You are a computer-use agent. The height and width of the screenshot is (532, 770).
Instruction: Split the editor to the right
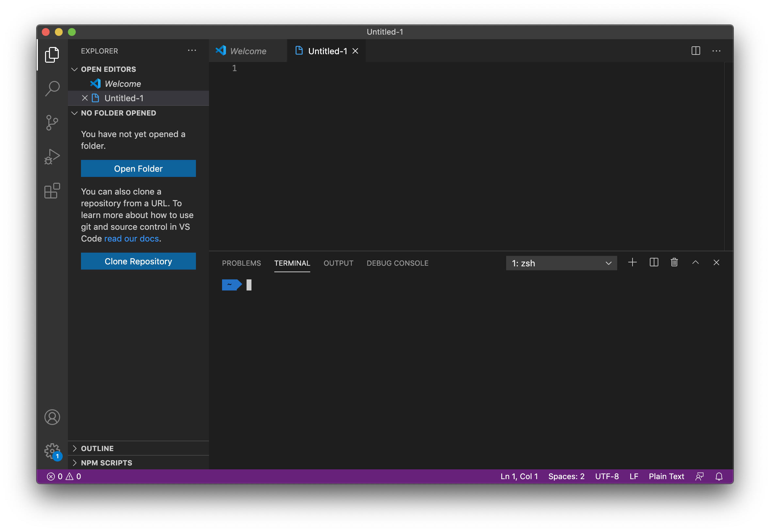click(696, 51)
